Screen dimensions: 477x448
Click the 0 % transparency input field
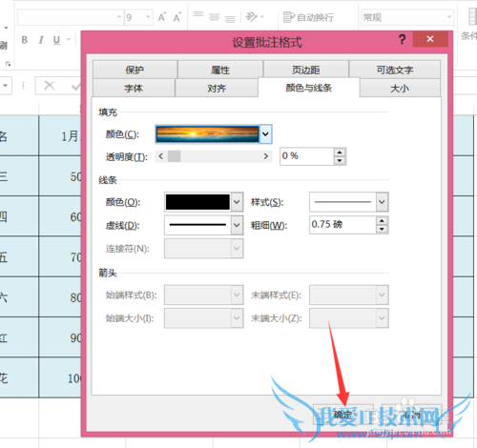pyautogui.click(x=306, y=156)
